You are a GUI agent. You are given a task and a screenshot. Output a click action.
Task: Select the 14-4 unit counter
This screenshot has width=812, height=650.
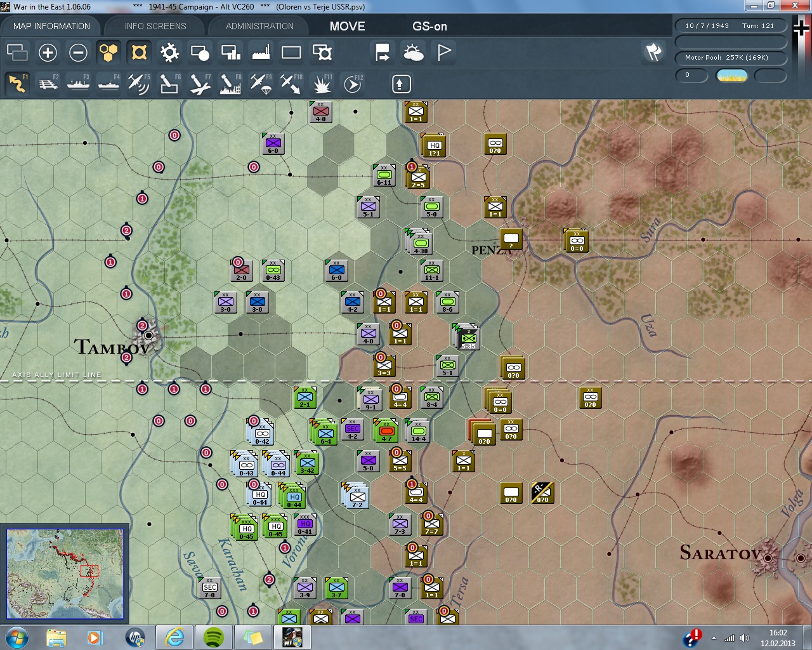click(x=418, y=432)
